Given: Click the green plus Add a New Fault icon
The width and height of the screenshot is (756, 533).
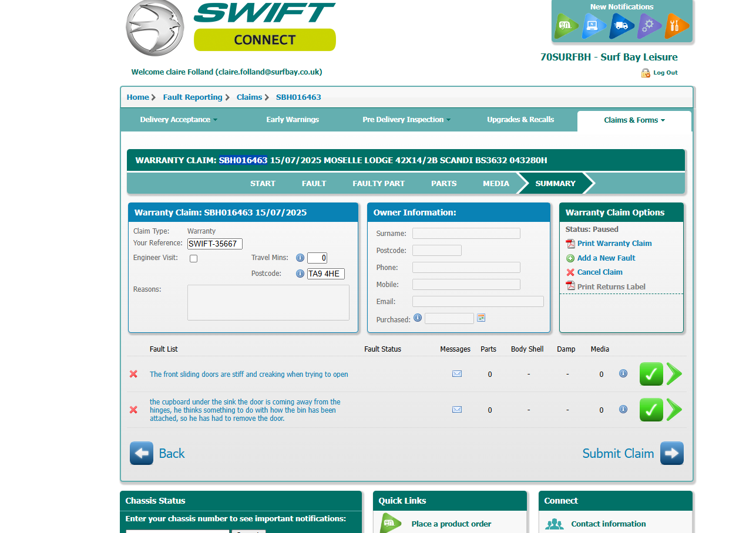Looking at the screenshot, I should [x=570, y=258].
